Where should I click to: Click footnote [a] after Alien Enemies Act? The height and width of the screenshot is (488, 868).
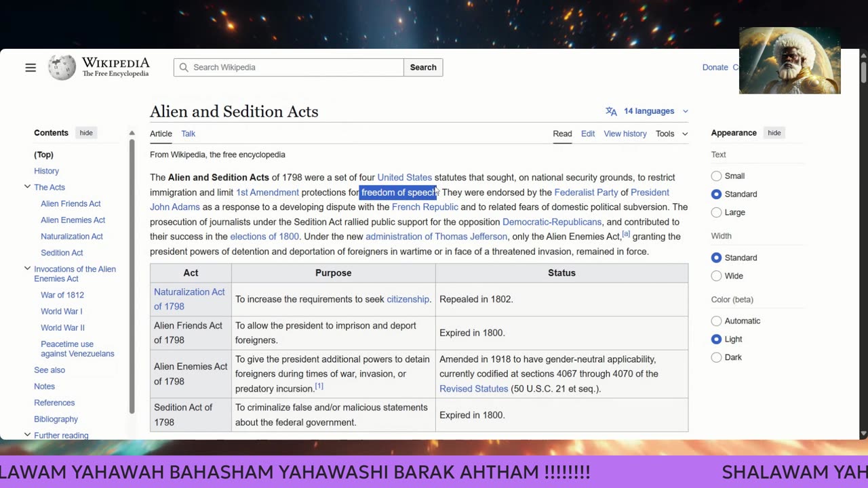626,235
